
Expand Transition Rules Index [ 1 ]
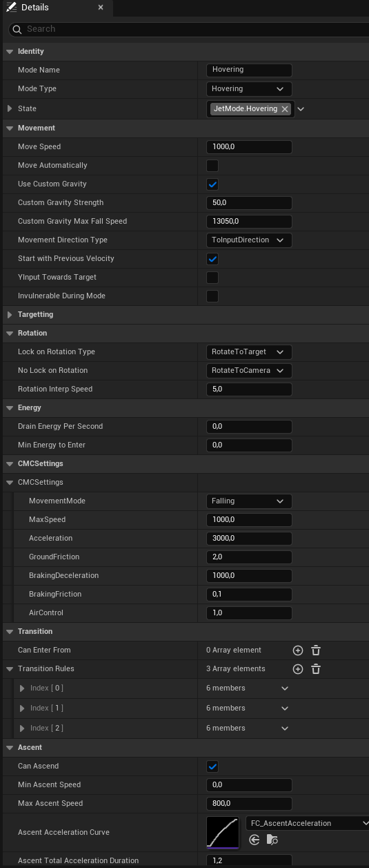click(22, 708)
